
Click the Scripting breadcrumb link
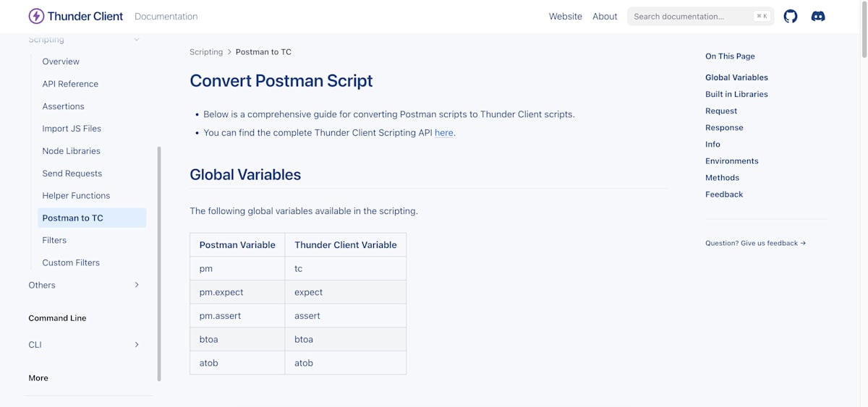click(206, 52)
